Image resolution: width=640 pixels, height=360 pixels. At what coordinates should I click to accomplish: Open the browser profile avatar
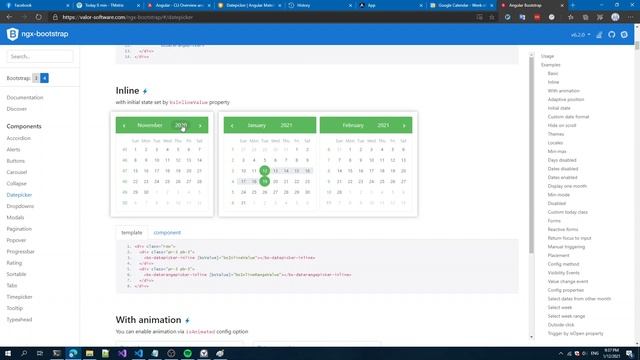(x=615, y=17)
